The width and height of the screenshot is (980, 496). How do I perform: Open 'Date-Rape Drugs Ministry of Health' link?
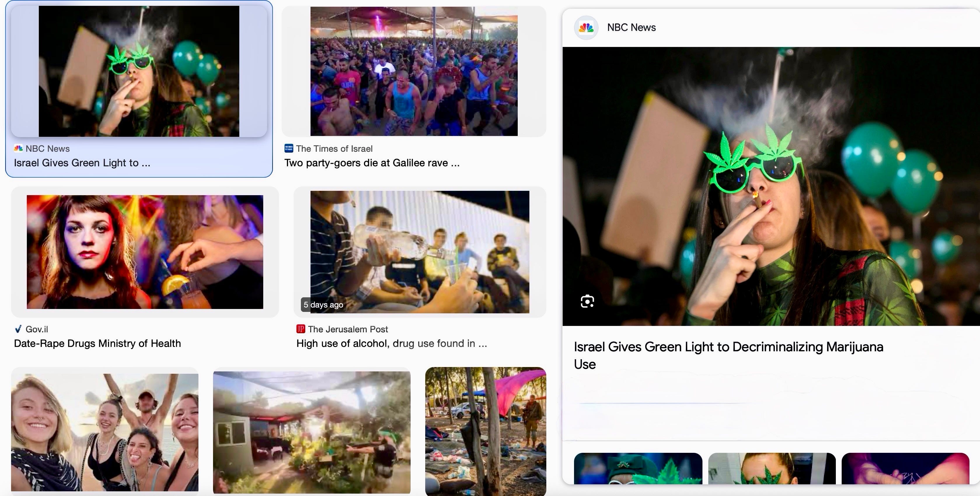pyautogui.click(x=97, y=343)
